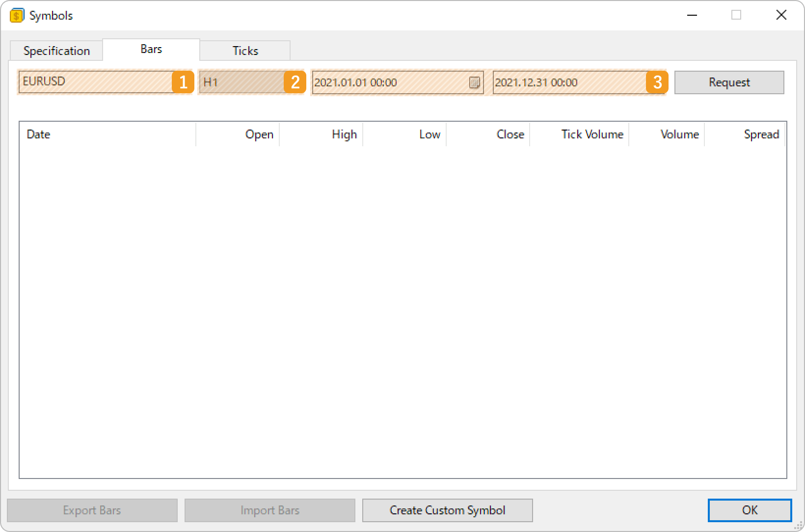This screenshot has height=532, width=805.
Task: Sort by the Close column header
Action: pos(488,134)
